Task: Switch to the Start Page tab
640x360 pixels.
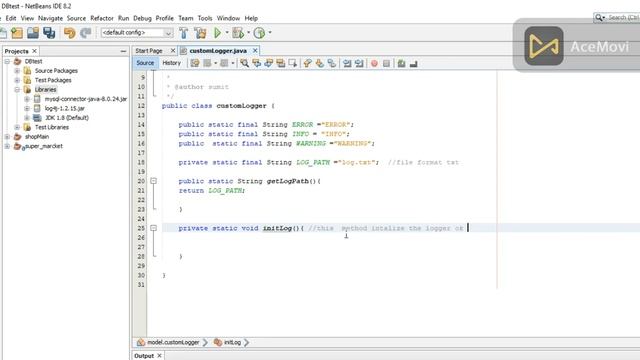Action: coord(149,51)
